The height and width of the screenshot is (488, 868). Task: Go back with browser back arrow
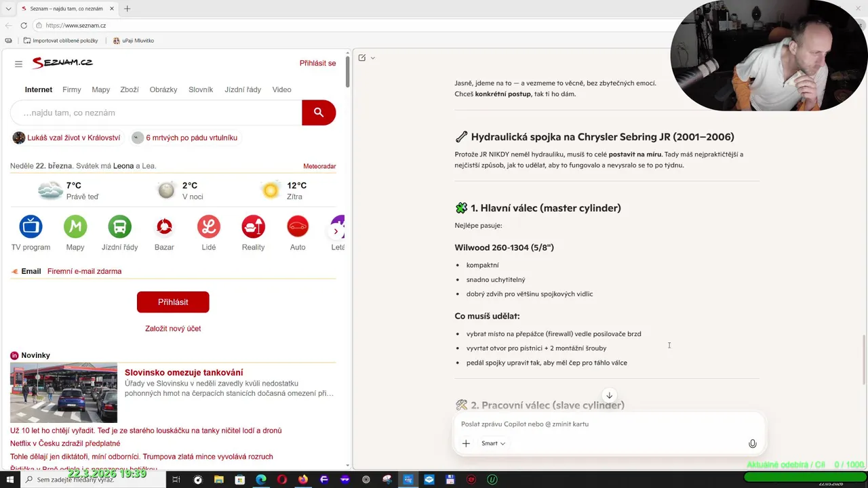(8, 25)
